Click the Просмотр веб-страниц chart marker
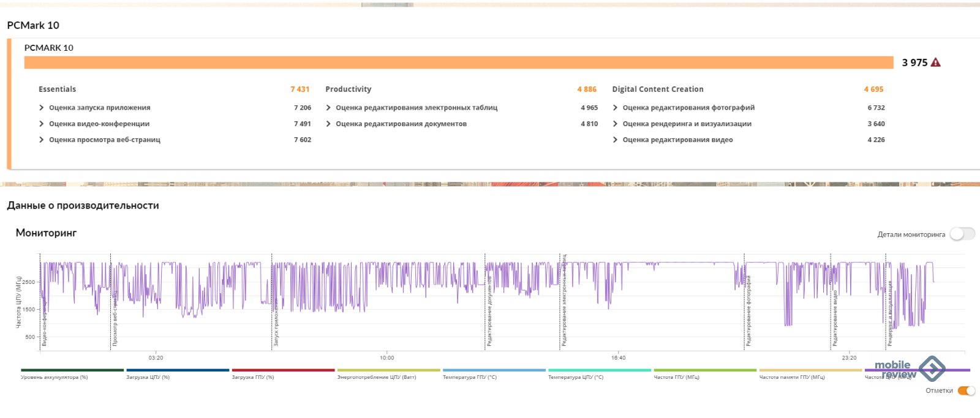The height and width of the screenshot is (418, 980). [x=115, y=318]
